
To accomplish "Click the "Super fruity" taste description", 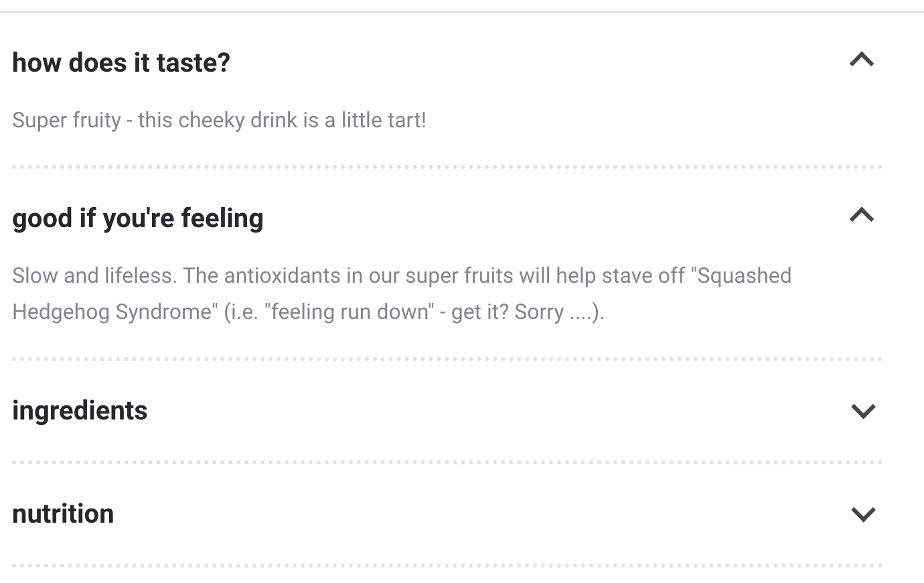I will [67, 121].
